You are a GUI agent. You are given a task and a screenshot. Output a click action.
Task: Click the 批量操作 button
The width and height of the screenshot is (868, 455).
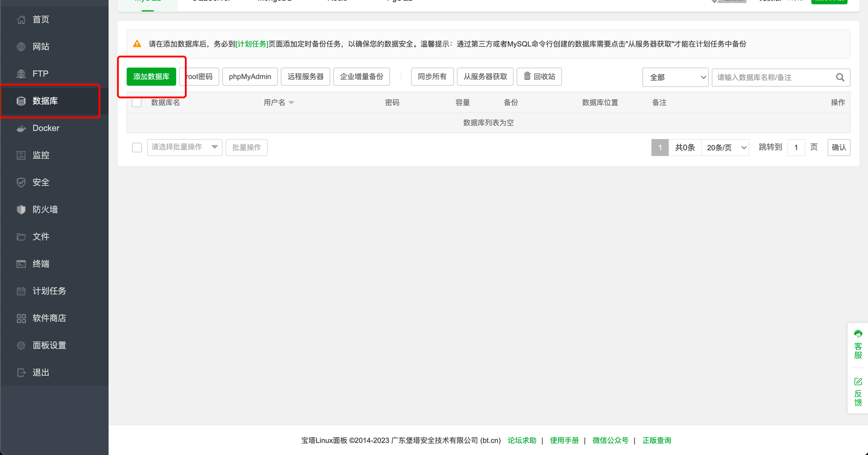(247, 147)
